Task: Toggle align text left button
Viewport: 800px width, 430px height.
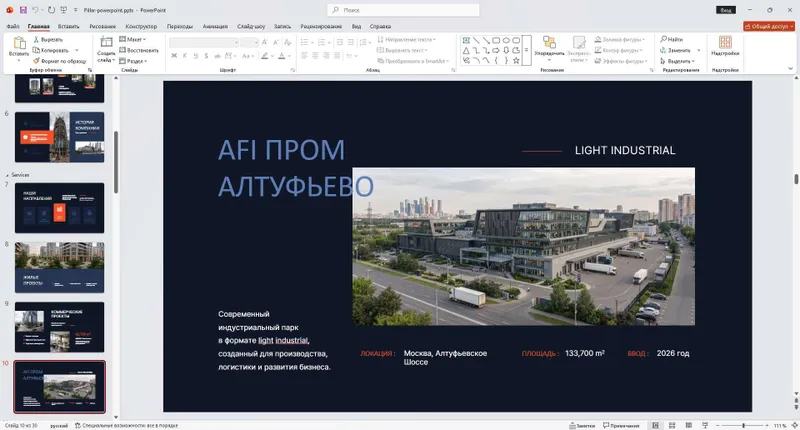Action: click(x=304, y=56)
